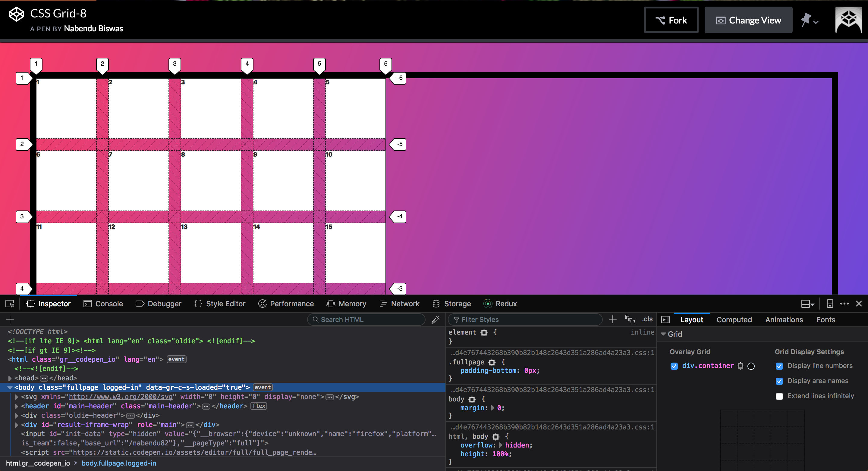This screenshot has height=471, width=868.
Task: Expand the head element node
Action: coord(10,378)
